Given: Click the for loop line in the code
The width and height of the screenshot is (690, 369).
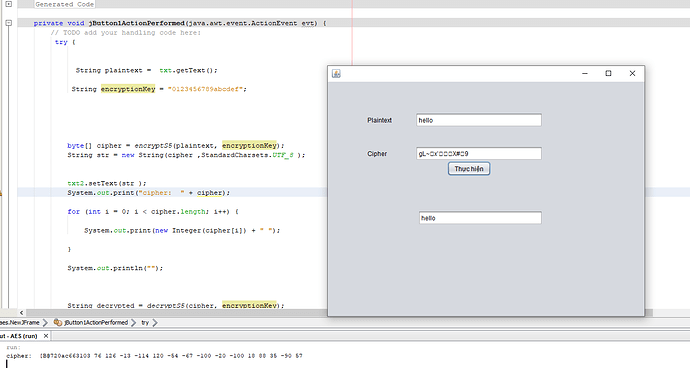Looking at the screenshot, I should click(x=153, y=212).
